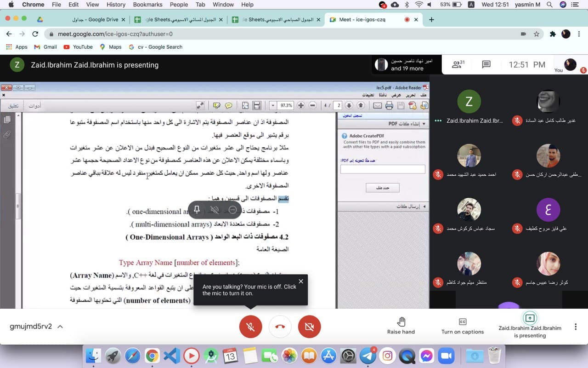
Task: Pin the presentation with the pin icon
Action: point(197,210)
